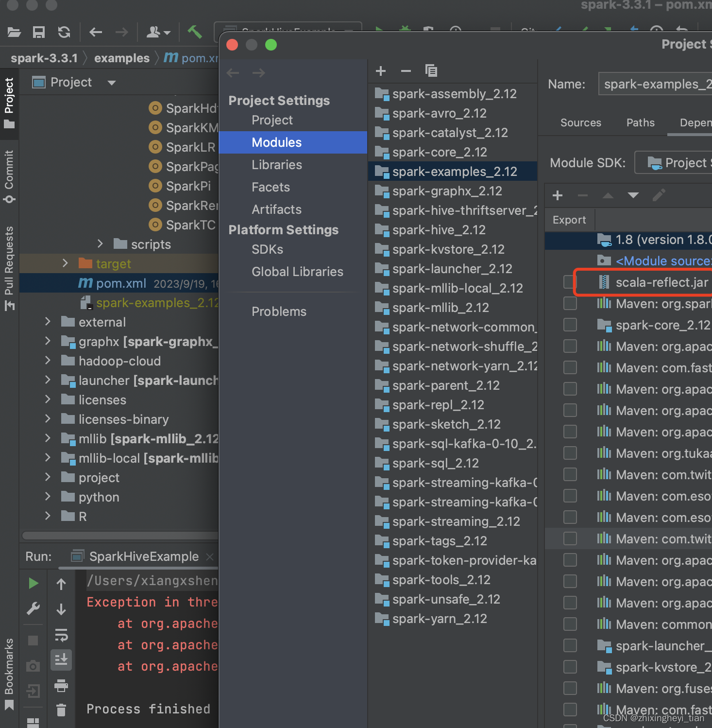Viewport: 712px width, 728px height.
Task: Remove selected module with minus icon
Action: point(406,71)
